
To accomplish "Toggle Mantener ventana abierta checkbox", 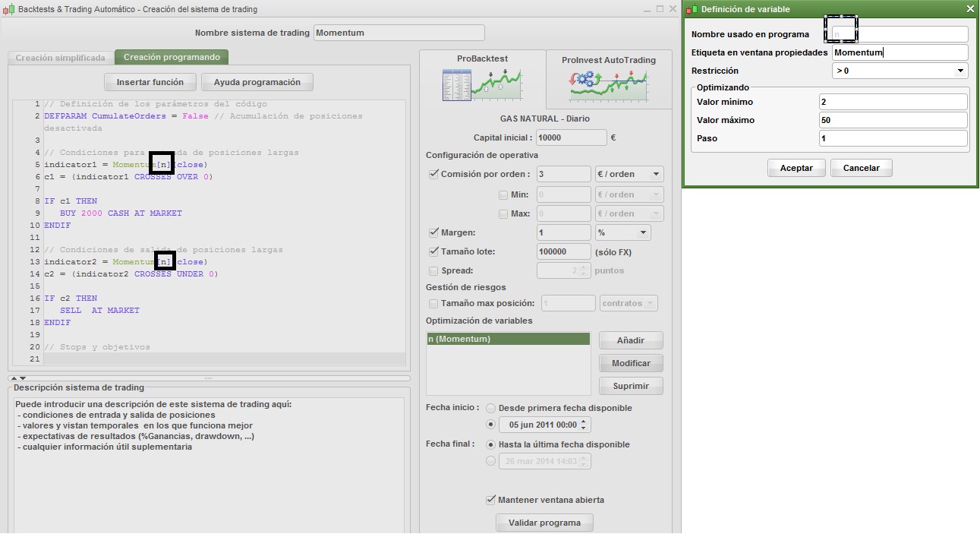I will click(490, 500).
